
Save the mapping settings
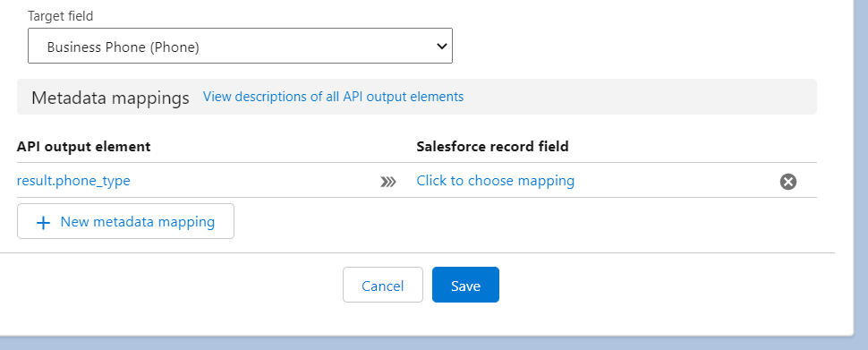[465, 286]
